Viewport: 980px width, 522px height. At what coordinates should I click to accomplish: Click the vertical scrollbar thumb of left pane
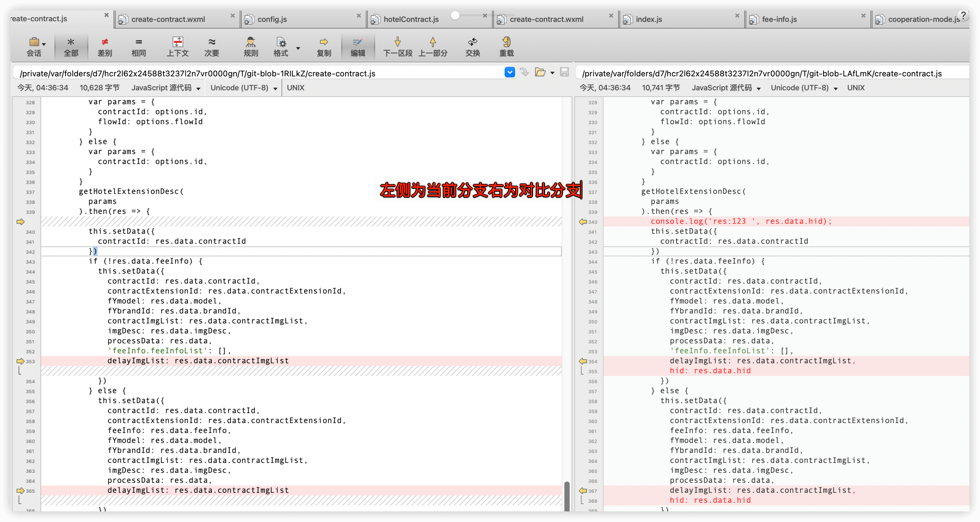point(567,496)
